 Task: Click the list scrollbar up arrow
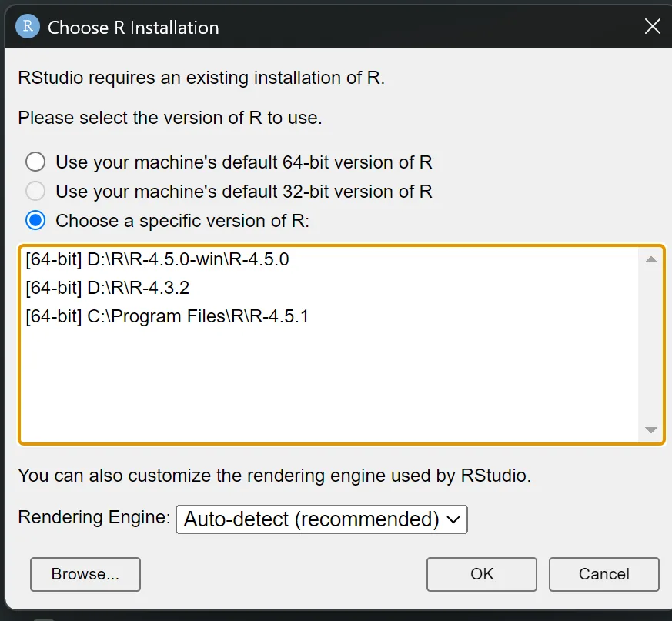(651, 259)
